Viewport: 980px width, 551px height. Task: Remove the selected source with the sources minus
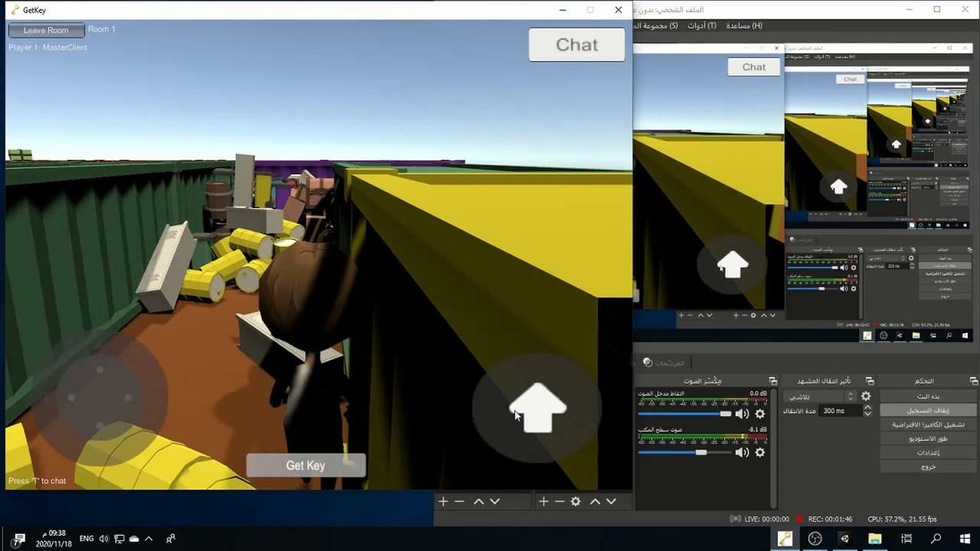(x=560, y=501)
